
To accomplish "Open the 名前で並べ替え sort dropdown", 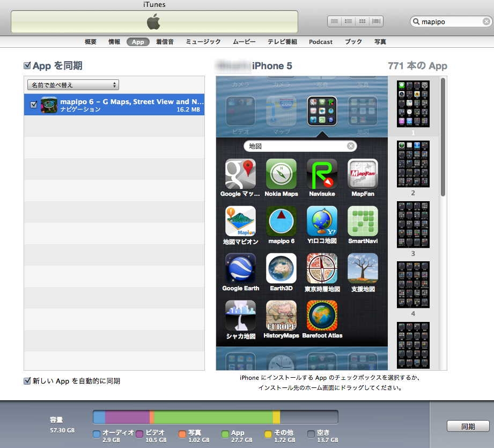I will (73, 85).
